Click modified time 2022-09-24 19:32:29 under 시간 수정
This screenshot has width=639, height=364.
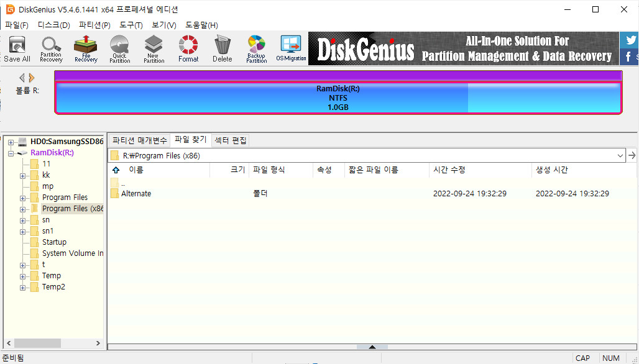469,193
